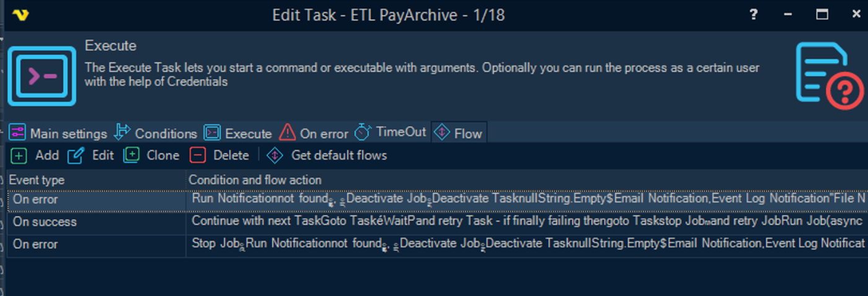
Task: Click the Execute task terminal icon
Action: coord(42,78)
